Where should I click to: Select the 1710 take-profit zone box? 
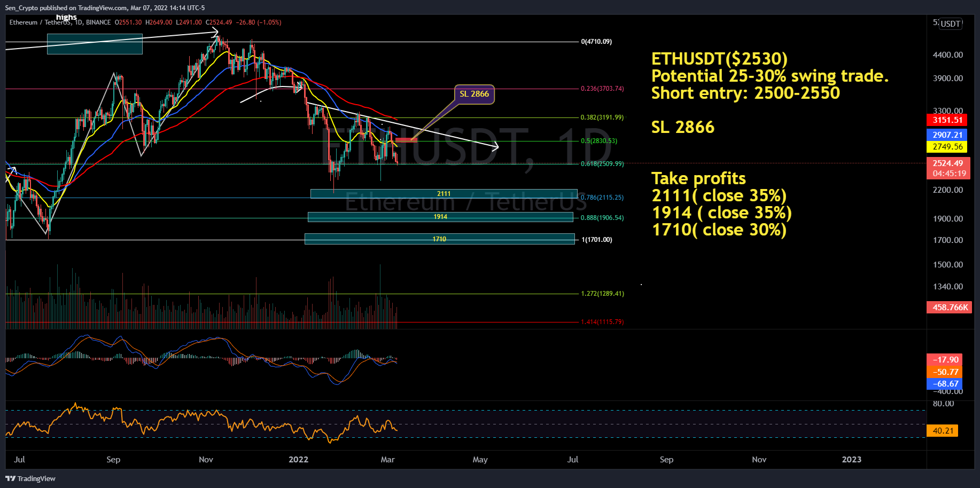(439, 239)
